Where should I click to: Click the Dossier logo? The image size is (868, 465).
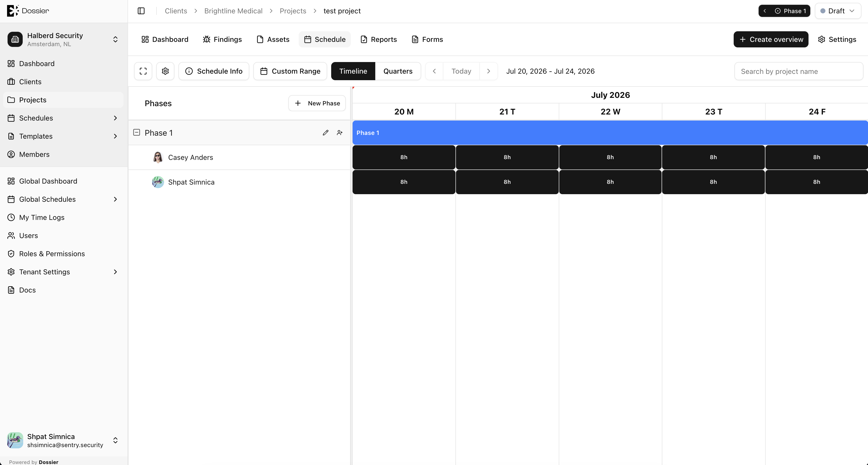(x=28, y=11)
